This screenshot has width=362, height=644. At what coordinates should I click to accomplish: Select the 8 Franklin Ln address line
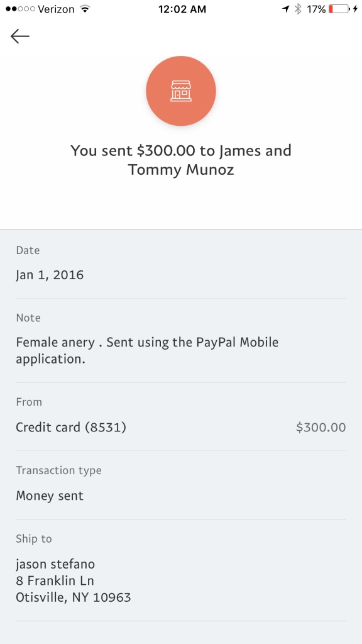pos(55,580)
